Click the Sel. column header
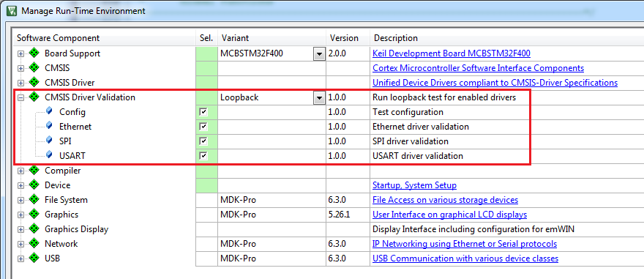644x279 pixels. click(x=206, y=38)
